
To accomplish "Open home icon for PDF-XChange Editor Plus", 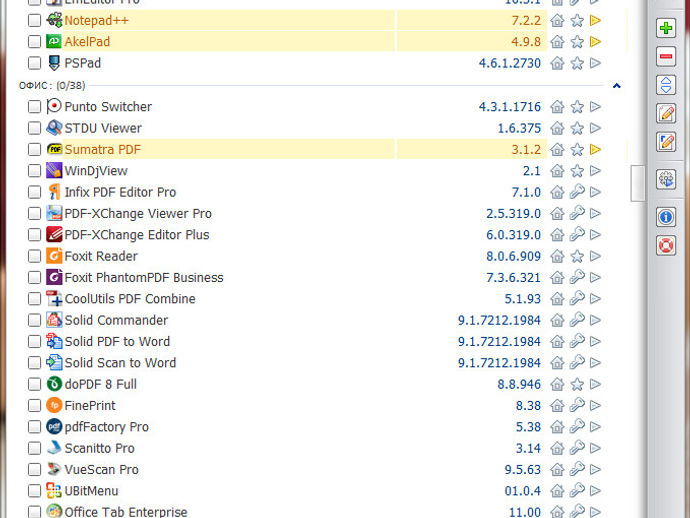I will [x=557, y=235].
